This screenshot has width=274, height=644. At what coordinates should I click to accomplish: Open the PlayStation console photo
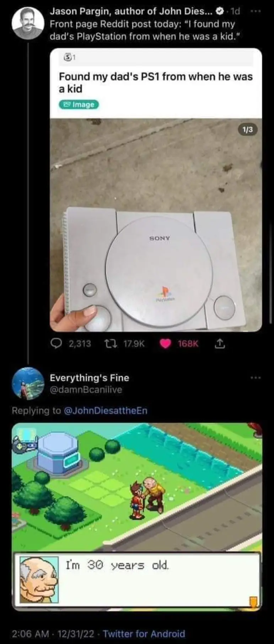point(156,225)
